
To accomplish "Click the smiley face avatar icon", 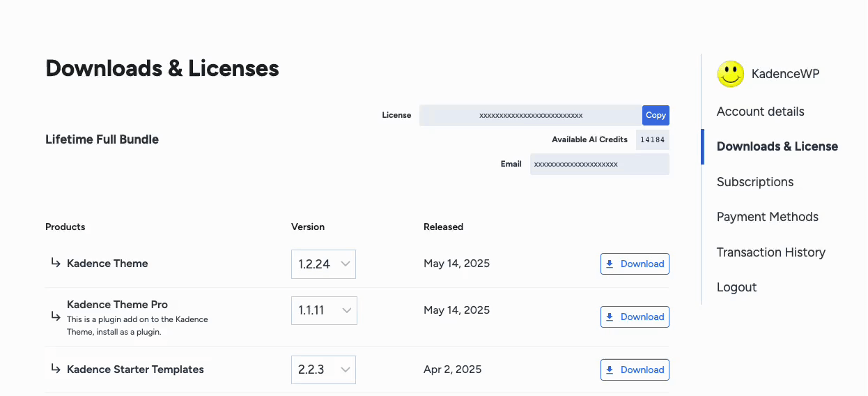I will pyautogui.click(x=731, y=74).
